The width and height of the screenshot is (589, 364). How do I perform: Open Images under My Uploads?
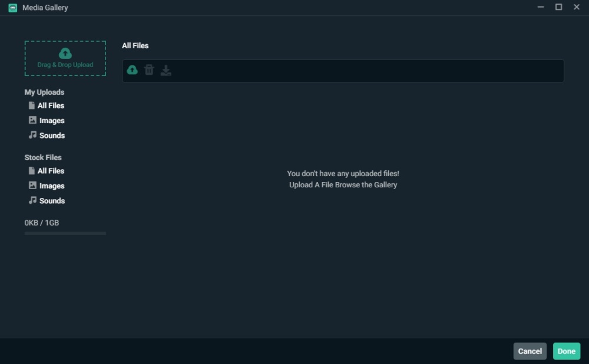click(x=47, y=120)
